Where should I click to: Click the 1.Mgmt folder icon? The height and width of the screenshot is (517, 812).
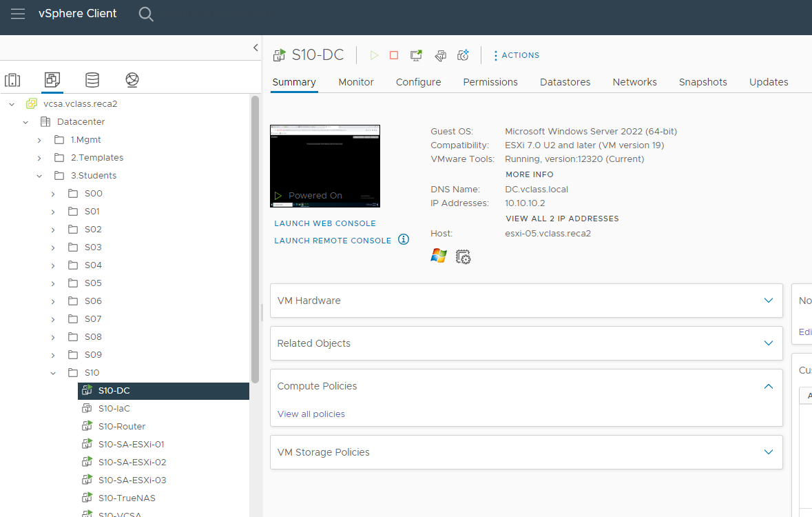59,139
